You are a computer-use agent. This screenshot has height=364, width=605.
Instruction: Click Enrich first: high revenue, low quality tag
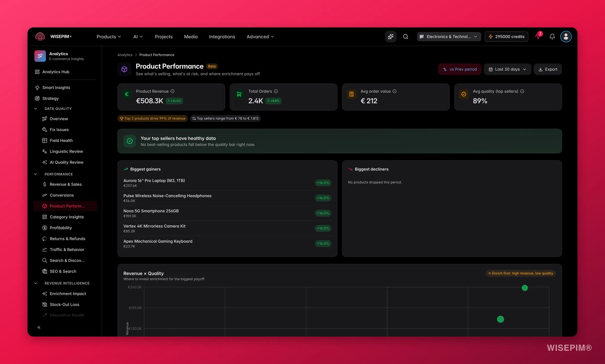[521, 273]
